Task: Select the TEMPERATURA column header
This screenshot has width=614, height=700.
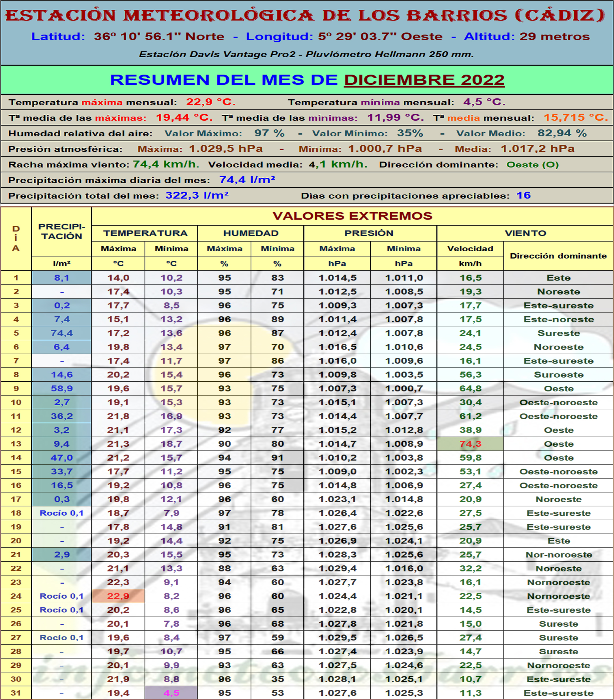Action: 145,233
